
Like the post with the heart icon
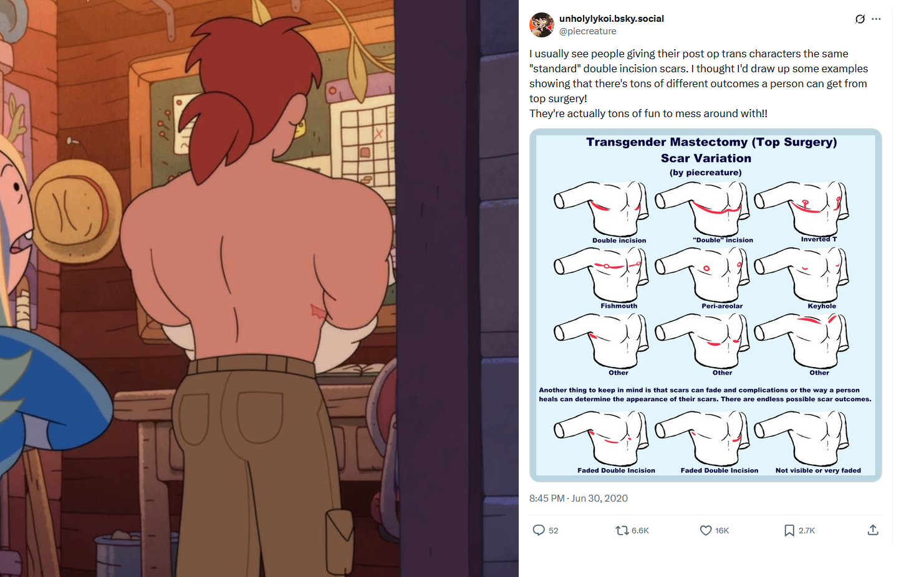coord(706,530)
